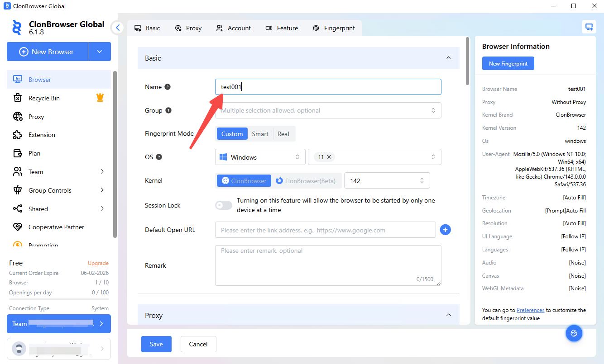Click the Save button
The width and height of the screenshot is (604, 364).
[156, 344]
